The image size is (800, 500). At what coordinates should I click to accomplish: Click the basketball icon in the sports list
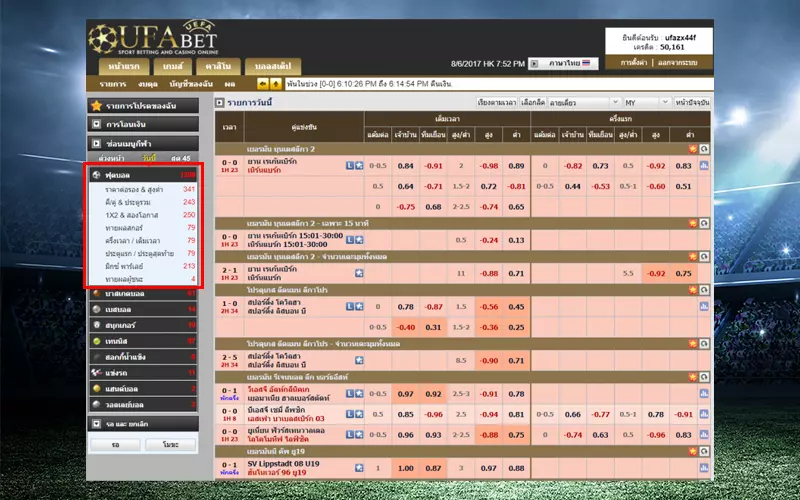tap(96, 293)
